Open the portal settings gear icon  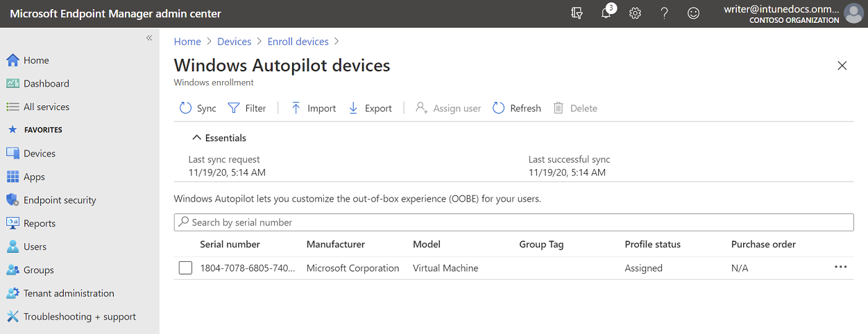coord(635,13)
